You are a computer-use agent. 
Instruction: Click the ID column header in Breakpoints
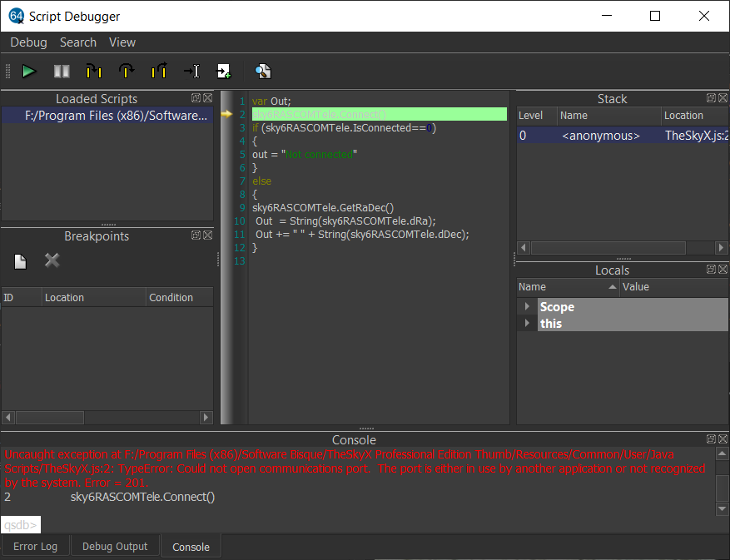[22, 297]
